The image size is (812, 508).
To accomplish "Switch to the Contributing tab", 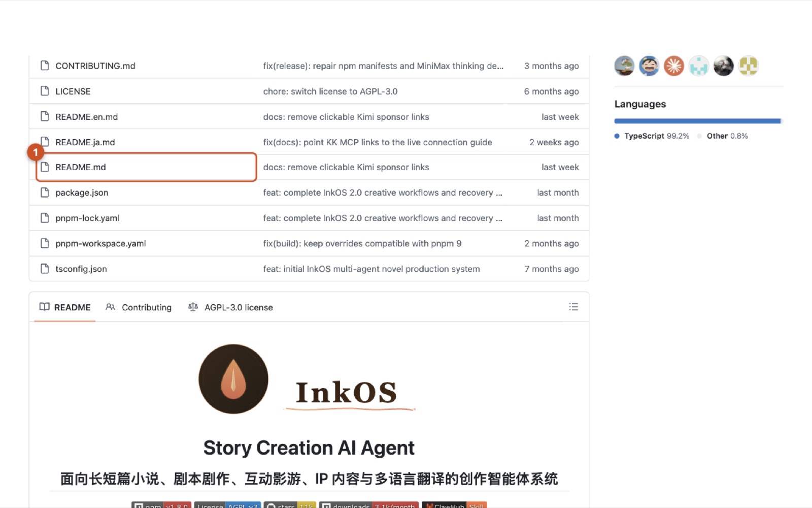I will 139,307.
